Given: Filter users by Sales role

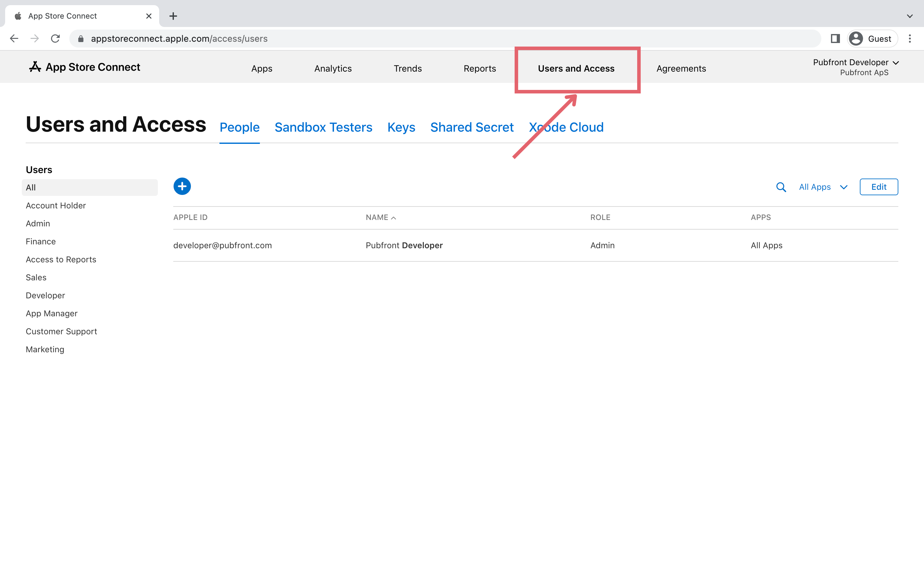Looking at the screenshot, I should (x=36, y=277).
